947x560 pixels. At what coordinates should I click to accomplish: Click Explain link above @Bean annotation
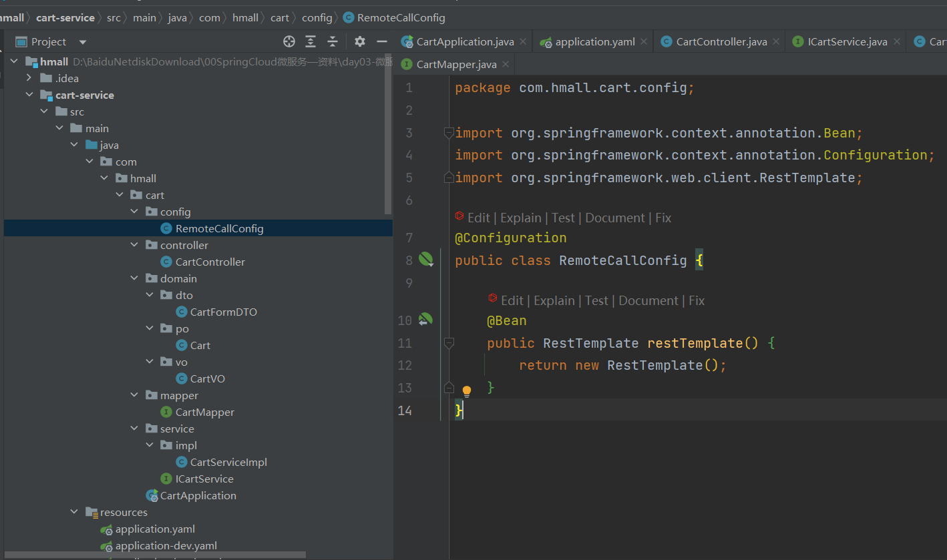click(554, 300)
